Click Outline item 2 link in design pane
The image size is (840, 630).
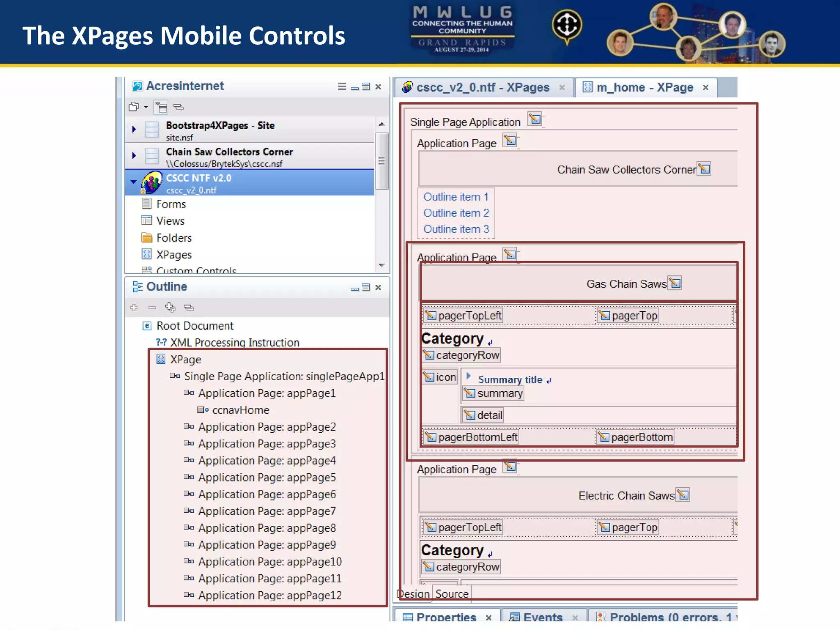coord(456,213)
